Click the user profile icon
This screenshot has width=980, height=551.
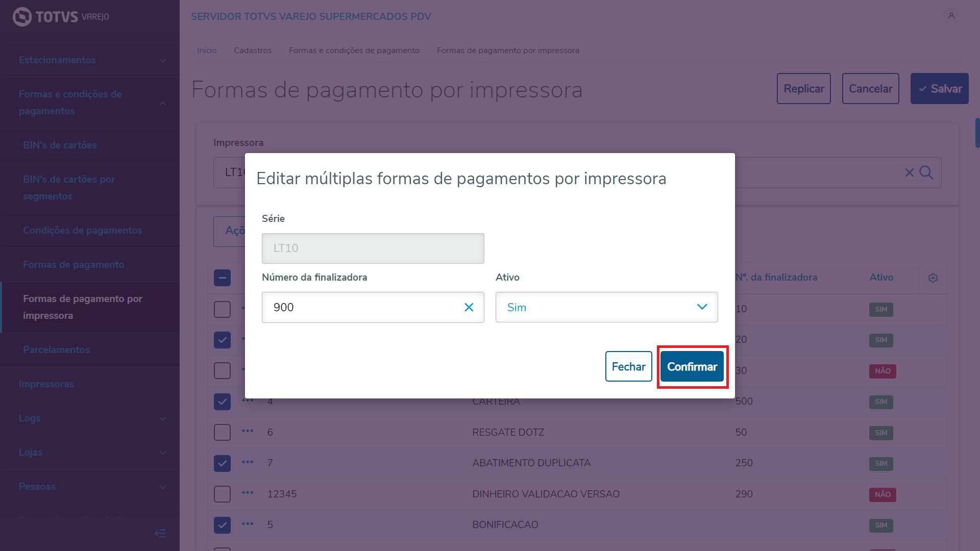click(951, 16)
